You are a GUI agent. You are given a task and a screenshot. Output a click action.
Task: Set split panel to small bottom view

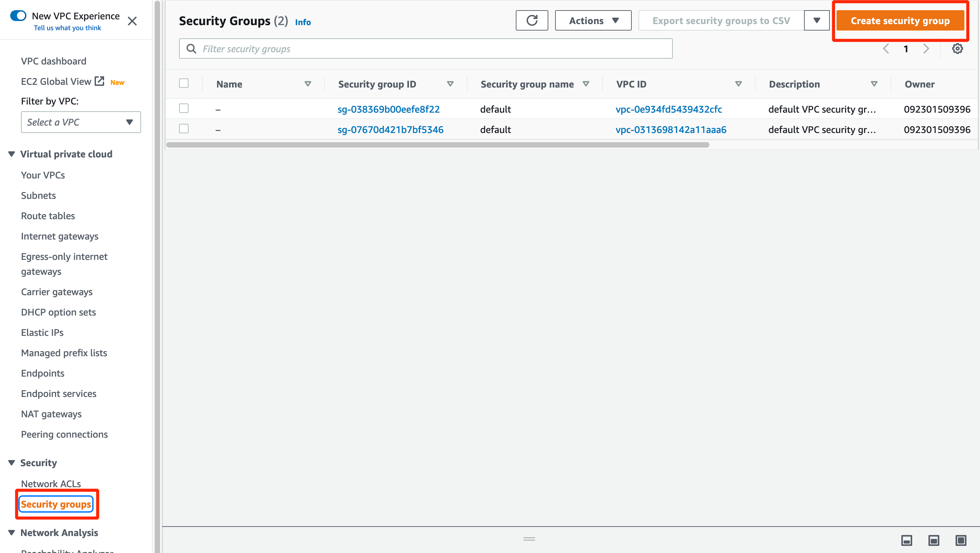click(906, 540)
